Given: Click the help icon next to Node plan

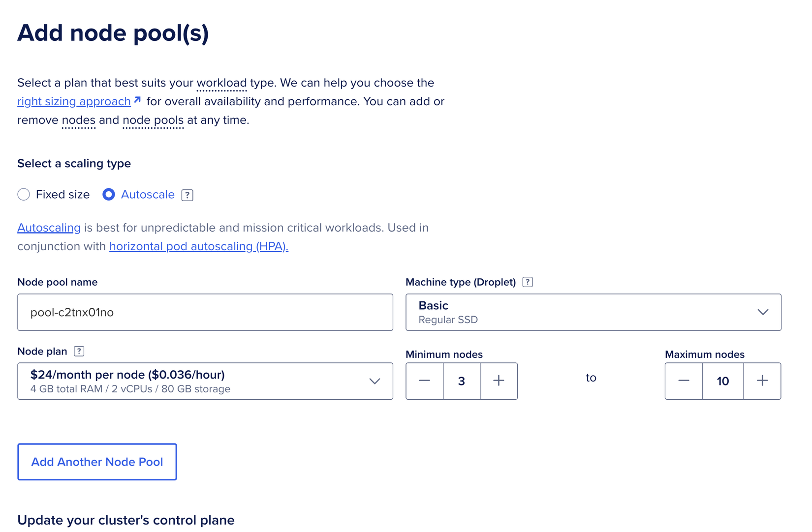Looking at the screenshot, I should tap(79, 351).
